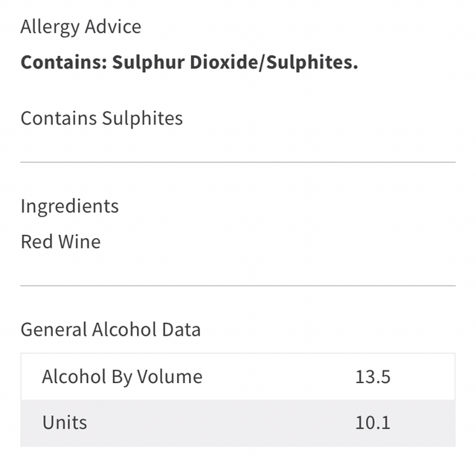Click the Alcohol By Volume row label
This screenshot has height=462, width=476.
point(122,376)
